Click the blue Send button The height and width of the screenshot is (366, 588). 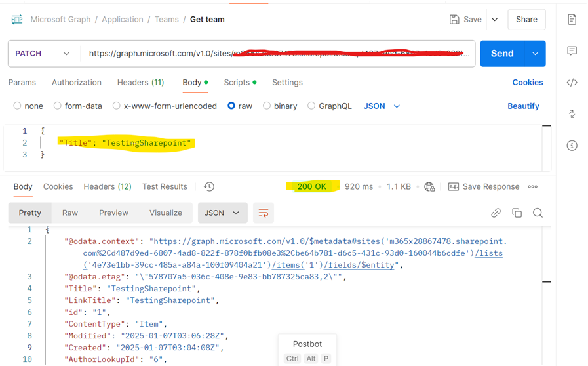(x=503, y=54)
